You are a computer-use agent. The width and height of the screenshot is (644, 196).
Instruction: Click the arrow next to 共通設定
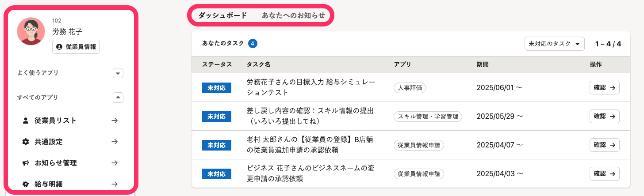(x=115, y=142)
